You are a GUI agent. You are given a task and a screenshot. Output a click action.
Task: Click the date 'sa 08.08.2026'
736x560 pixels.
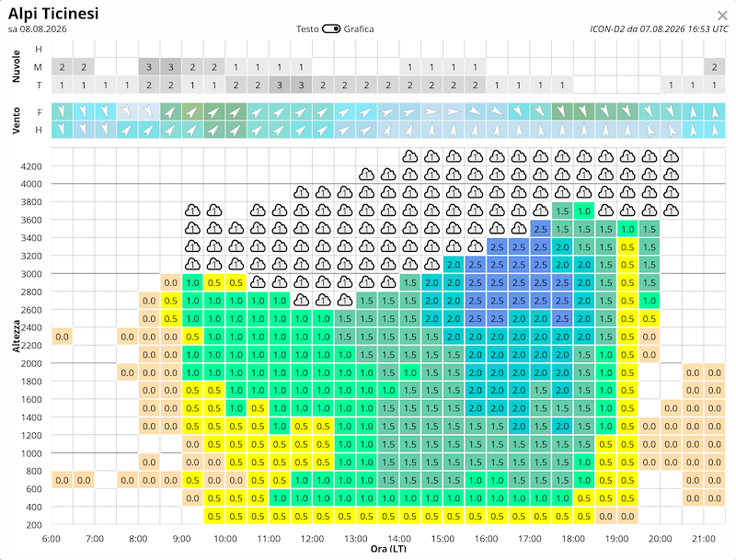click(x=38, y=29)
